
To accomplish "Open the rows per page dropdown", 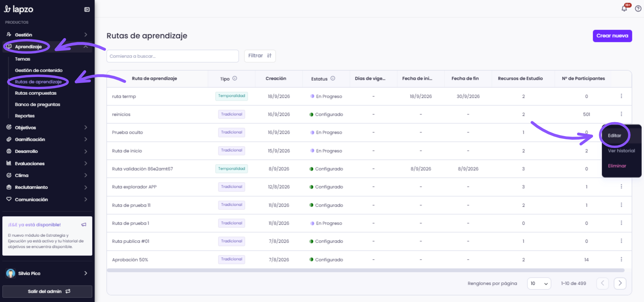I will [x=539, y=283].
